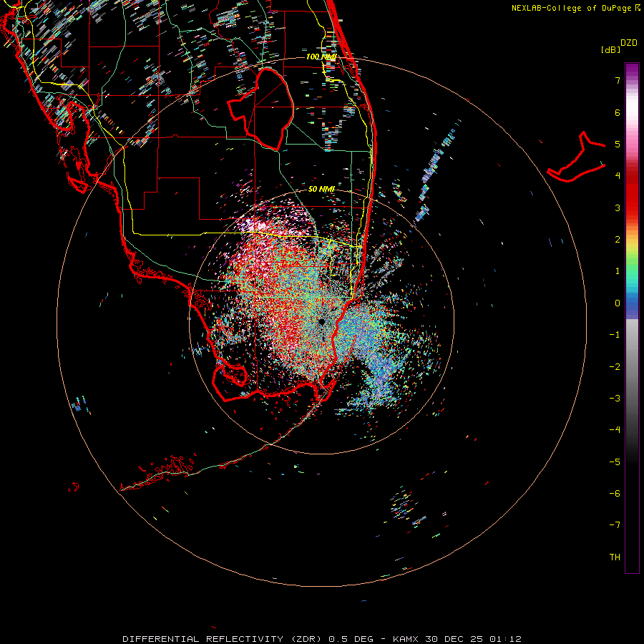Click the TH threshold label on legend
Viewport: 644px width, 644px height.
(x=615, y=557)
